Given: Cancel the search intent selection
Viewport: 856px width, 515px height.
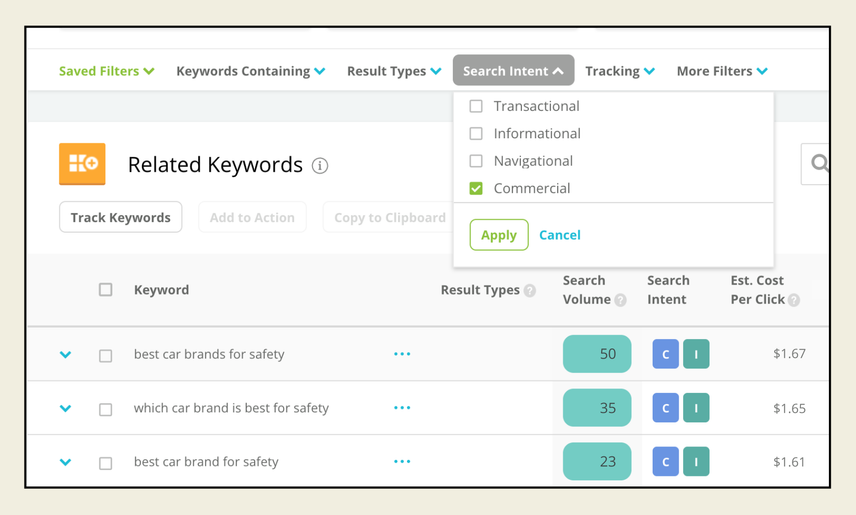Looking at the screenshot, I should click(x=559, y=235).
